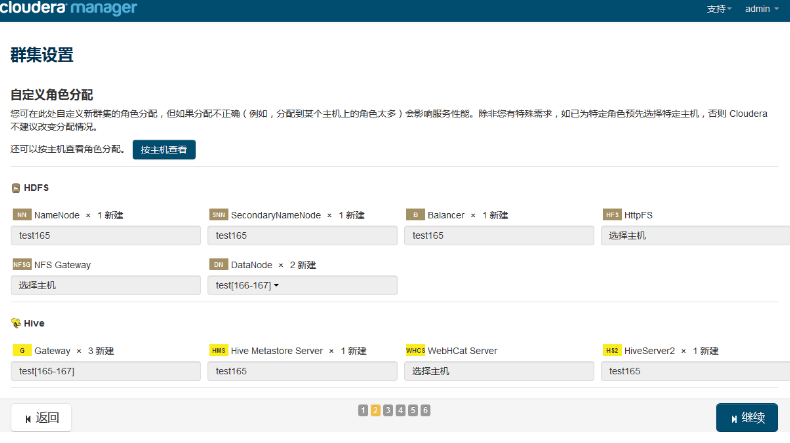Click the HiveServer2 HS2 badge icon
The width and height of the screenshot is (790, 443).
pos(612,351)
